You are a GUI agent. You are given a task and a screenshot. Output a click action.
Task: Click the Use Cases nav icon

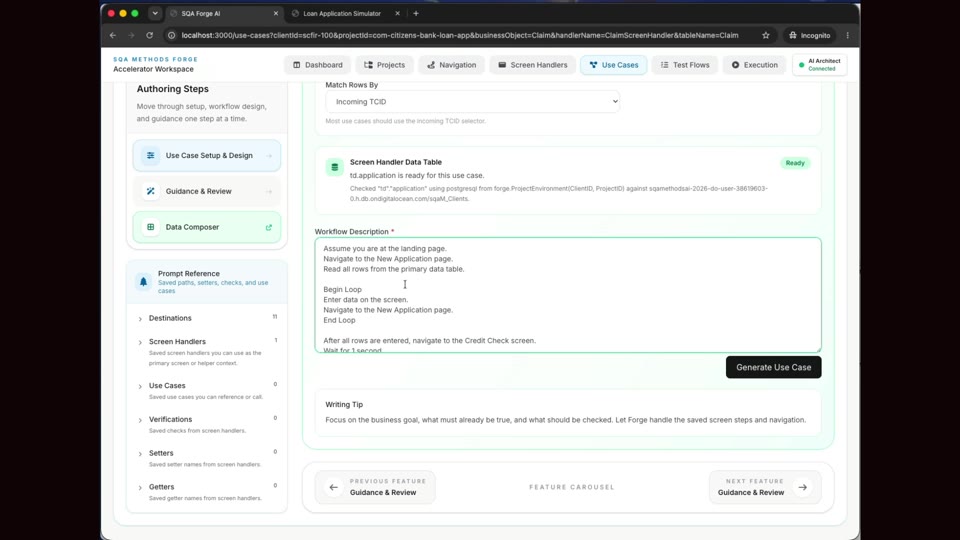tap(593, 65)
